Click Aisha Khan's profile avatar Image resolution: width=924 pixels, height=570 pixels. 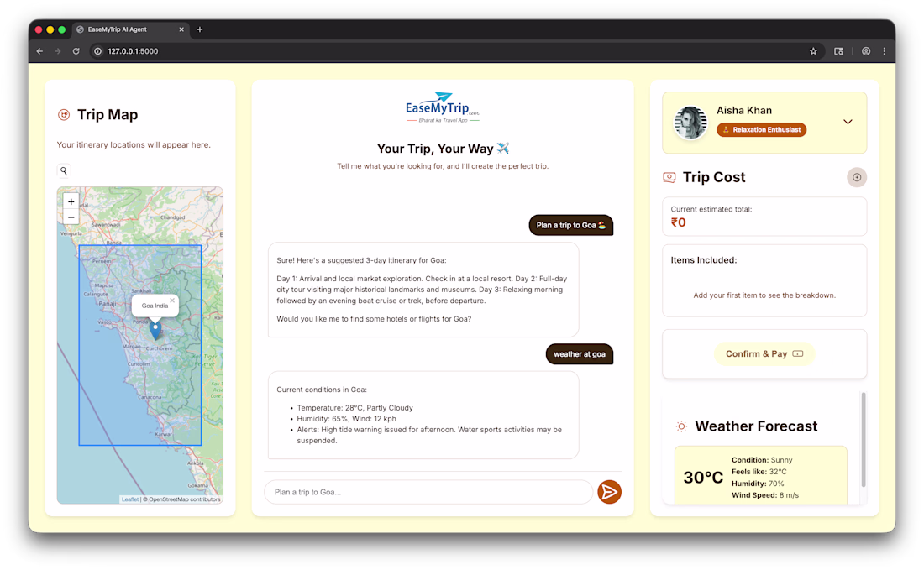tap(690, 123)
